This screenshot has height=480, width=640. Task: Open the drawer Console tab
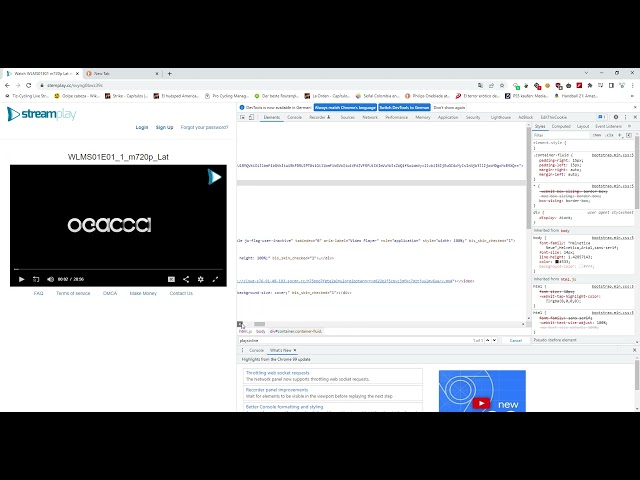[256, 350]
